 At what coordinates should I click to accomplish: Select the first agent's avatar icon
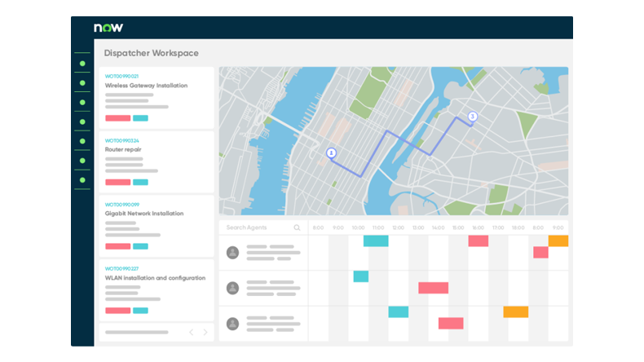[232, 252]
